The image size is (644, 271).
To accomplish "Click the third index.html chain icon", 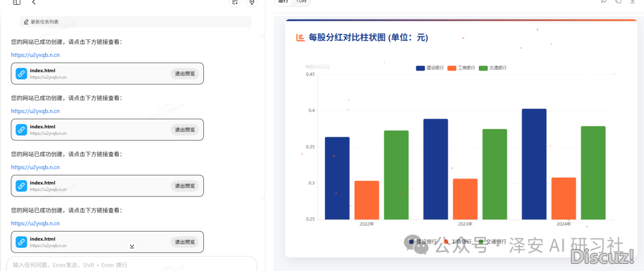I will (21, 186).
